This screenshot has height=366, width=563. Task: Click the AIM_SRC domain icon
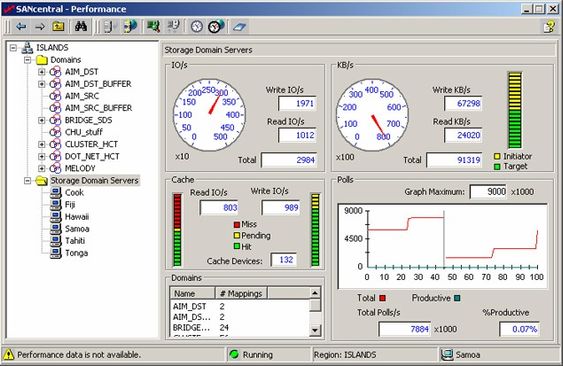tap(55, 96)
